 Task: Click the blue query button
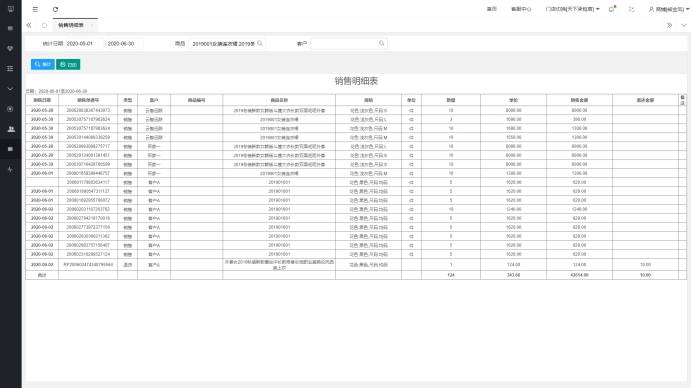pos(43,64)
